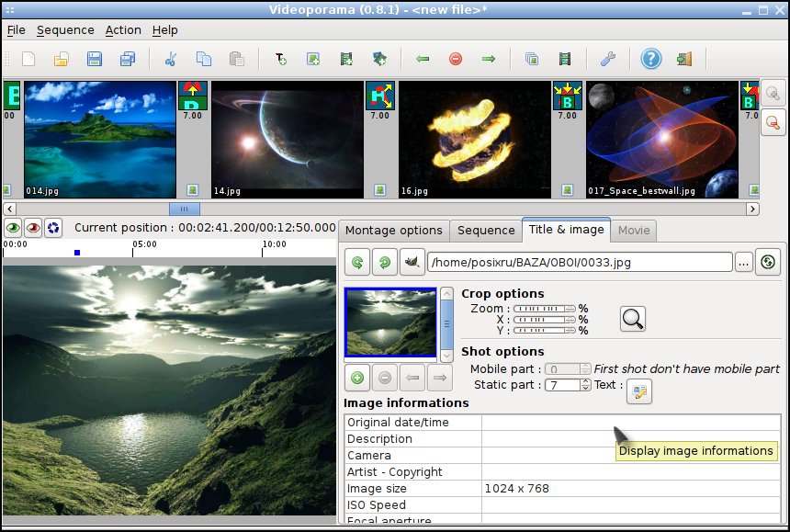The height and width of the screenshot is (532, 790).
Task: Click the Paste clipboard icon
Action: [x=236, y=59]
